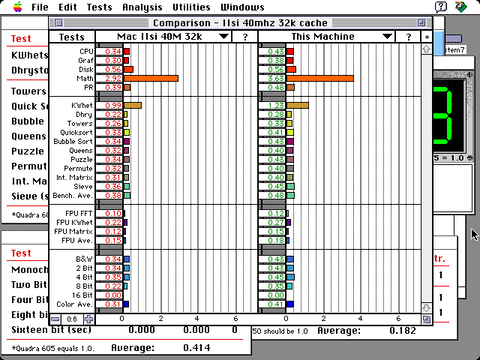This screenshot has height=360, width=480.
Task: Click the chart zoom-in plus icon
Action: pyautogui.click(x=89, y=319)
